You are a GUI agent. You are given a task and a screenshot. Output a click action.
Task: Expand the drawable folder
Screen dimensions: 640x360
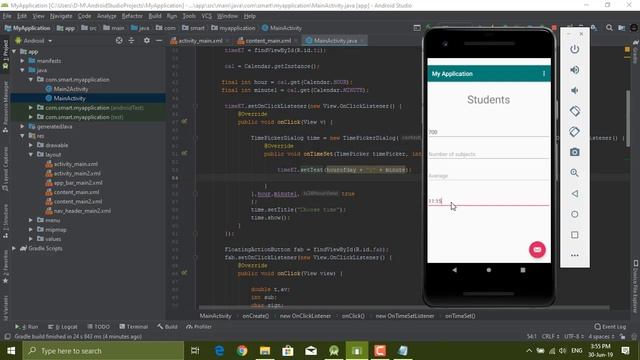point(31,145)
